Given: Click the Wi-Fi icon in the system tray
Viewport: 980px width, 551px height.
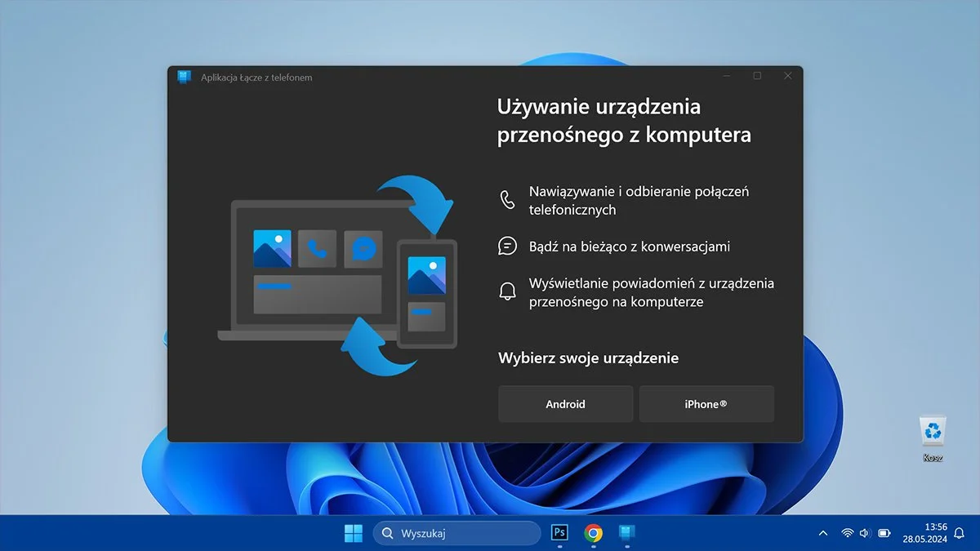Looking at the screenshot, I should click(846, 532).
